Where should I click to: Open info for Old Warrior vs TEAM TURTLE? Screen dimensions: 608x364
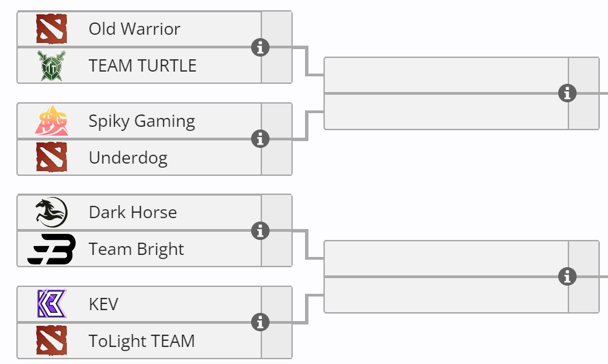260,48
